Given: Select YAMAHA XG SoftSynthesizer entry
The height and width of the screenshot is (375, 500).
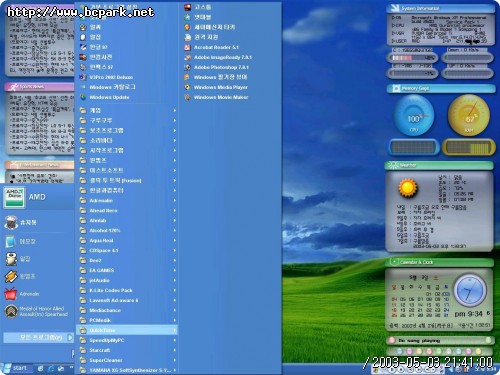Looking at the screenshot, I should [x=127, y=370].
